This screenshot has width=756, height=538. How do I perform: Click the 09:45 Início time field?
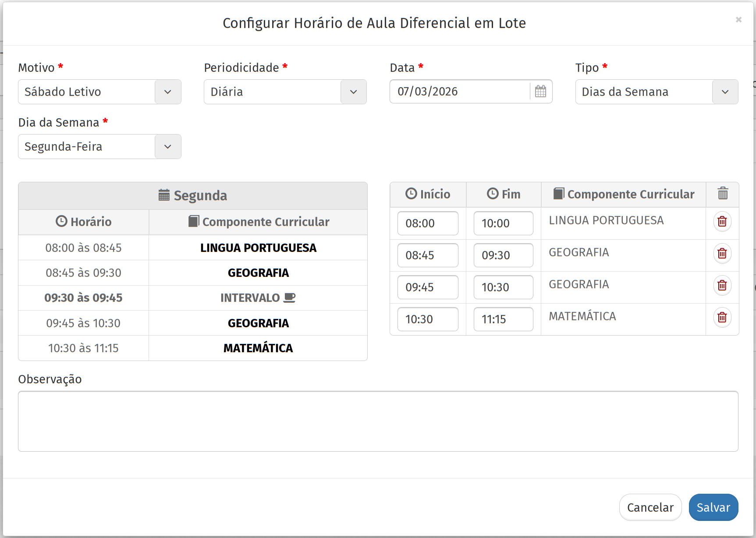click(x=427, y=287)
